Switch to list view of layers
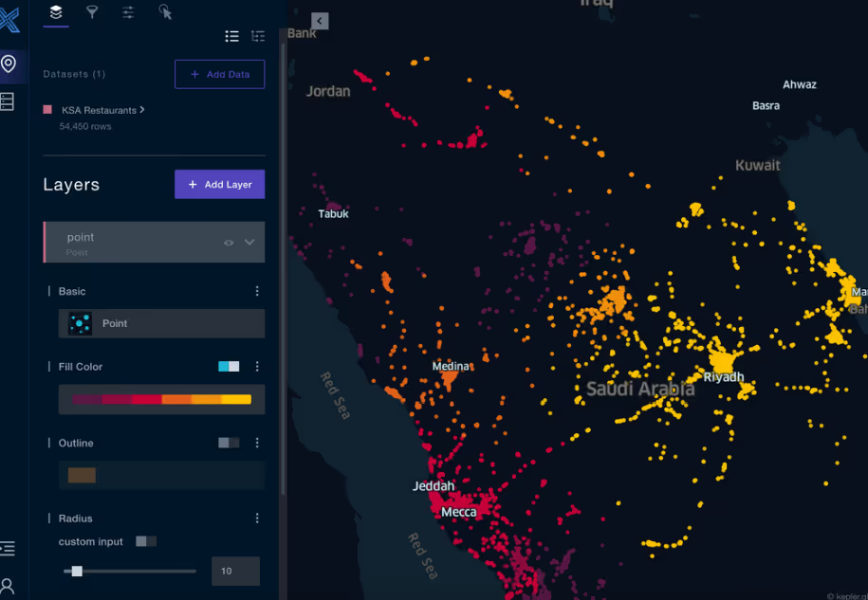The height and width of the screenshot is (600, 868). tap(231, 36)
